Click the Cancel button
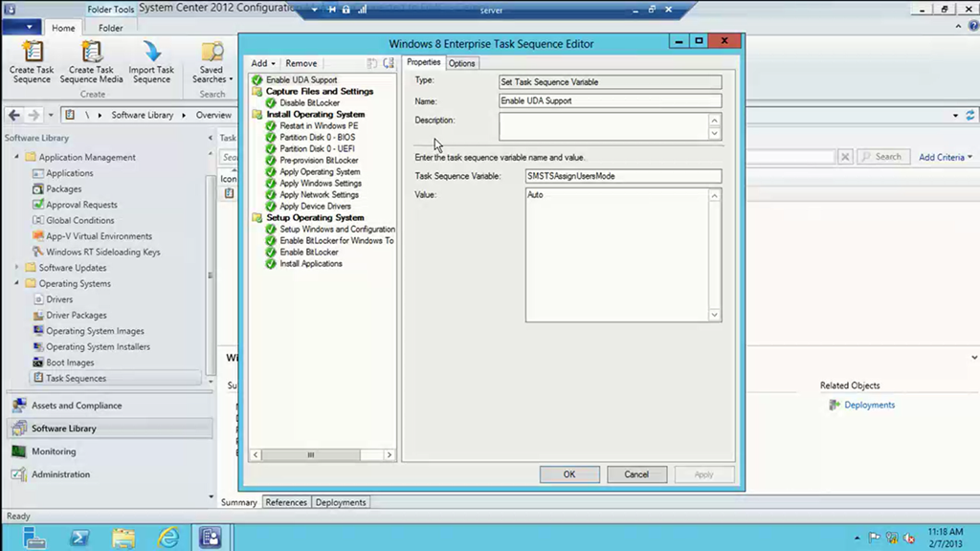This screenshot has width=980, height=551. click(636, 474)
